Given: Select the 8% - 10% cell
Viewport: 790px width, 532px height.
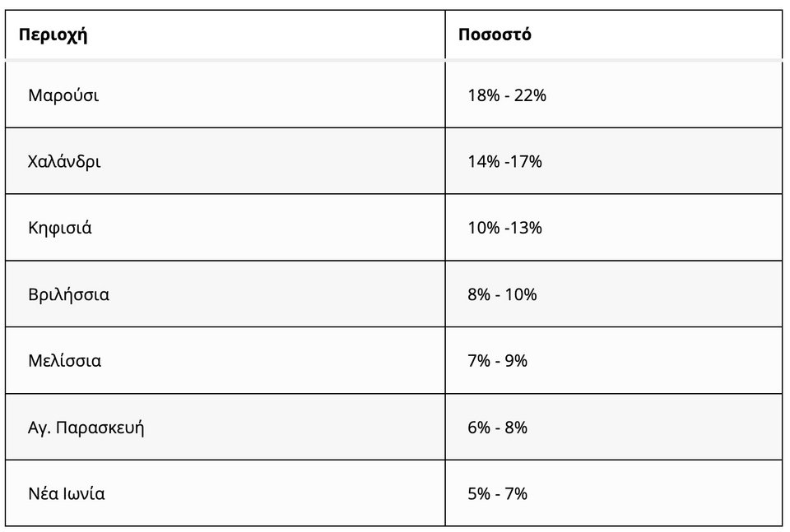Looking at the screenshot, I should (502, 294).
